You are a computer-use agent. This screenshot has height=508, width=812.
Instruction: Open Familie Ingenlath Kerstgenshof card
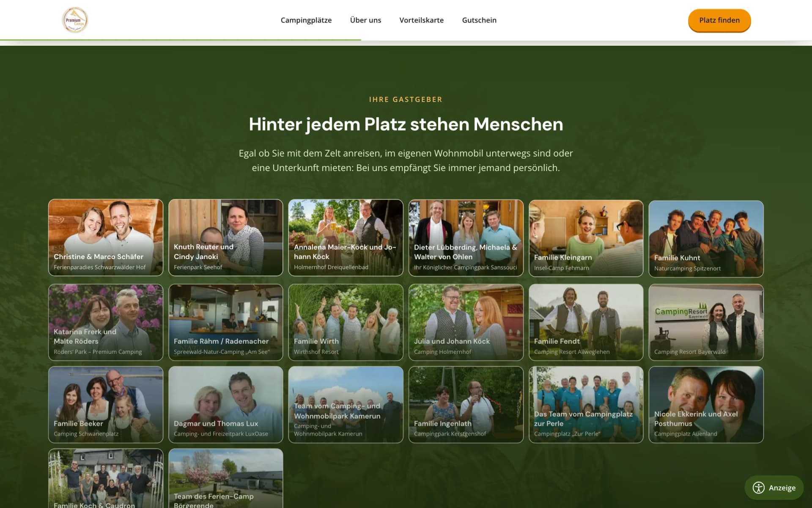466,405
